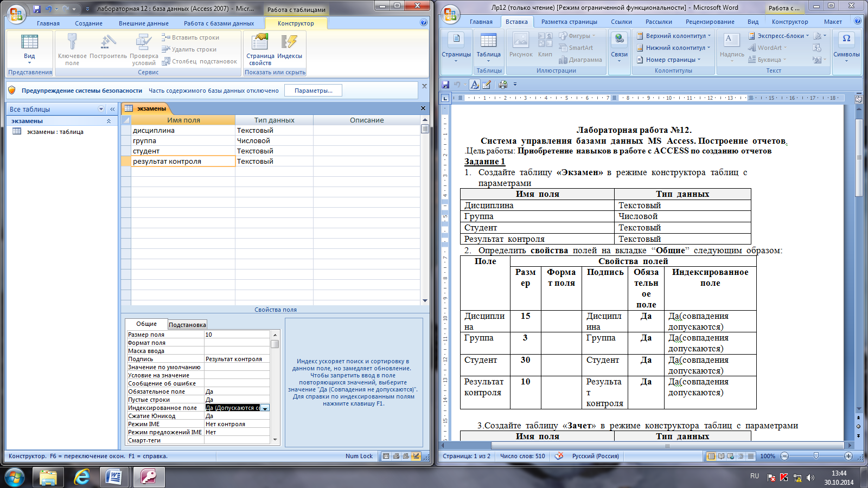Click Столбец подстановок in ribbon
Viewport: 868px width, 488px height.
pos(200,61)
